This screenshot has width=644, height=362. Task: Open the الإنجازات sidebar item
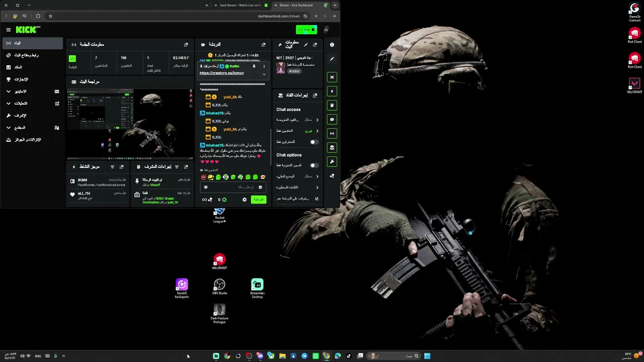tap(32, 79)
